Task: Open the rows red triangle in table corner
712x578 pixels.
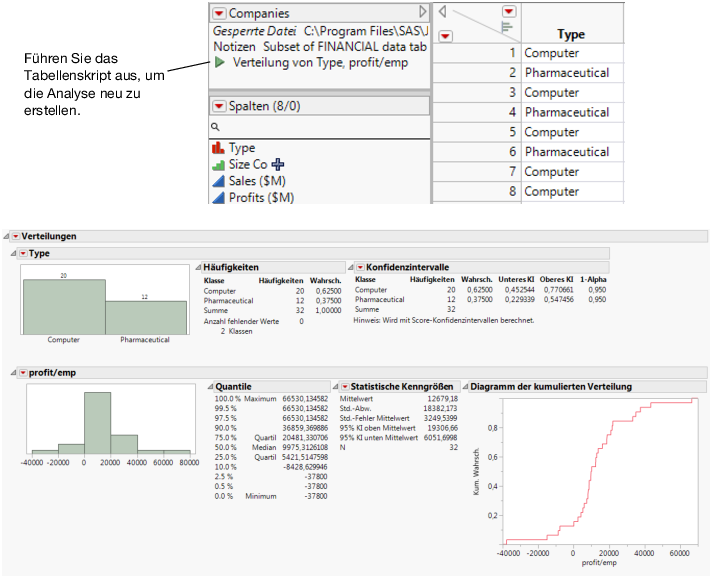Action: tap(445, 36)
